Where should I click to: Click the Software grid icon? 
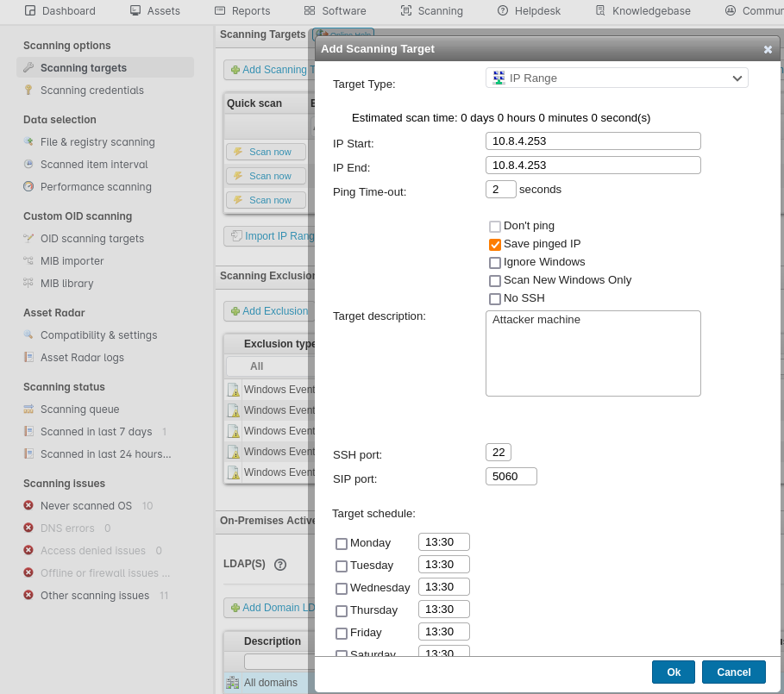[x=310, y=10]
